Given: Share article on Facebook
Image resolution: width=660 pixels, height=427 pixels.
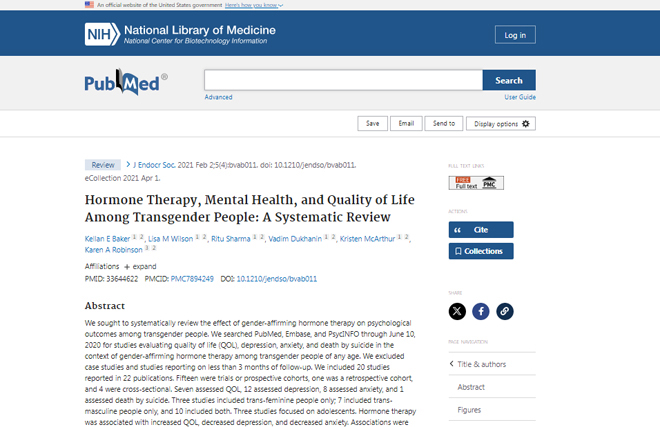Looking at the screenshot, I should point(481,312).
